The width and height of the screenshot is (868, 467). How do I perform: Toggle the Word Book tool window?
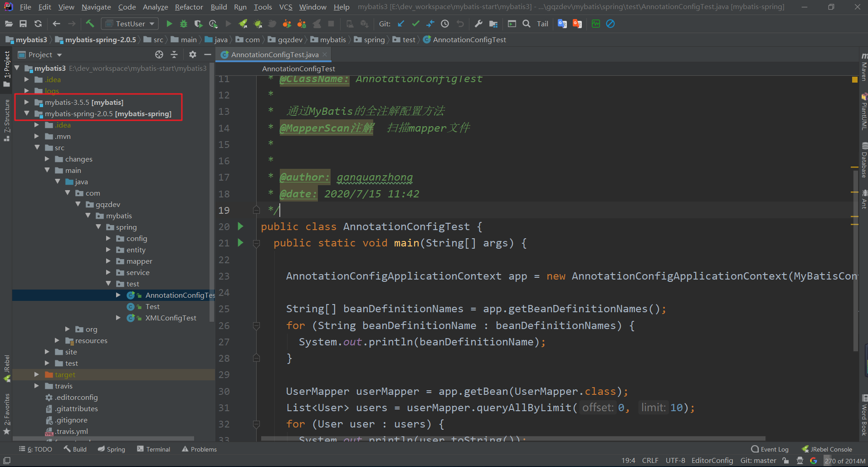[x=864, y=416]
